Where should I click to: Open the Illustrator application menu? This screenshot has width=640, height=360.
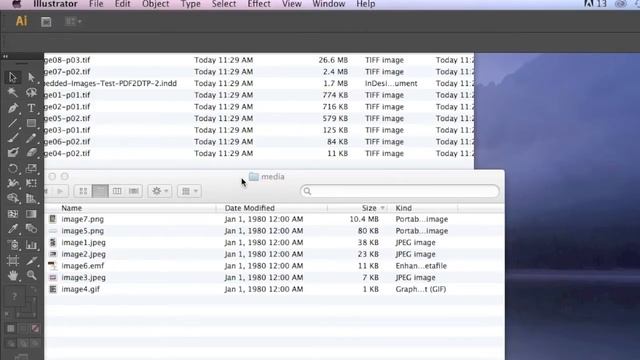coord(55,4)
